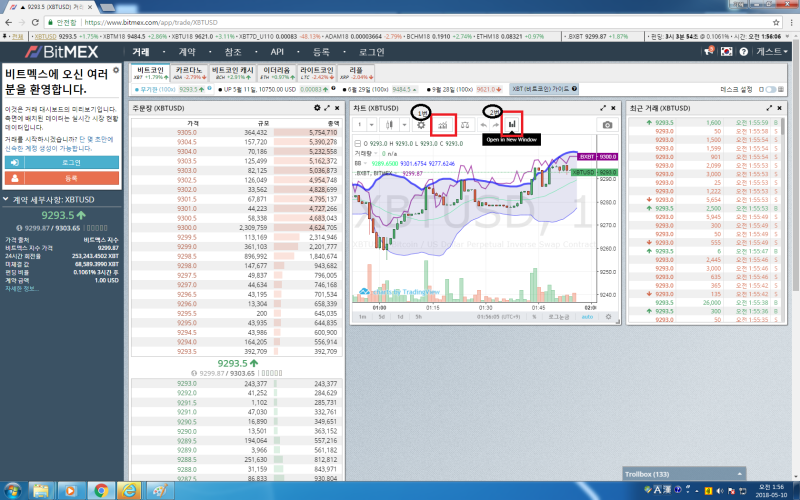Open File Explorer from taskbar

[41, 491]
